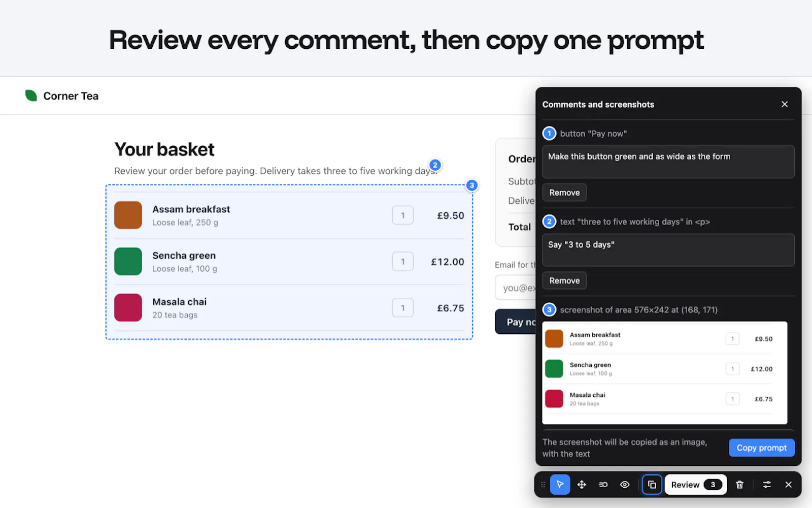
Task: Click the Corner Tea brand name
Action: click(x=71, y=96)
